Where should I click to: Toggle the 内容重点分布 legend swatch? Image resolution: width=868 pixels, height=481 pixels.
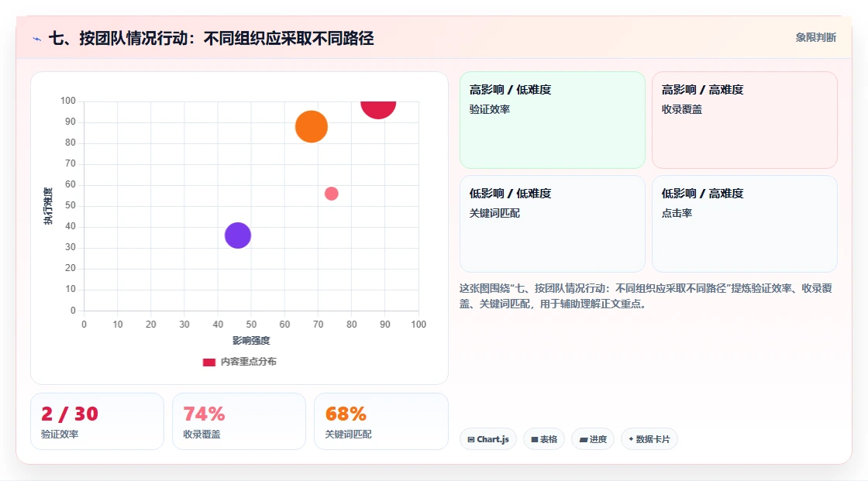pyautogui.click(x=208, y=362)
